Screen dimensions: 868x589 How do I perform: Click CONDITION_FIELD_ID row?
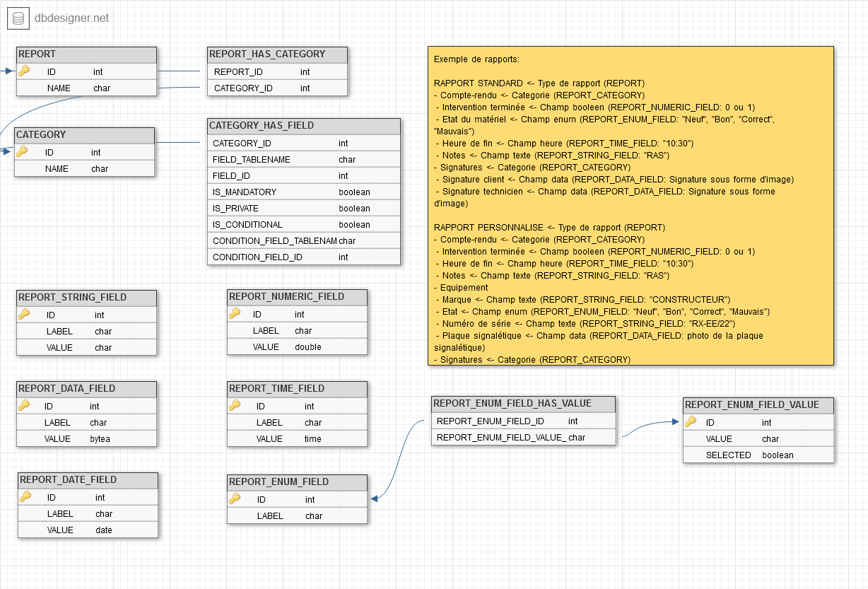point(304,257)
